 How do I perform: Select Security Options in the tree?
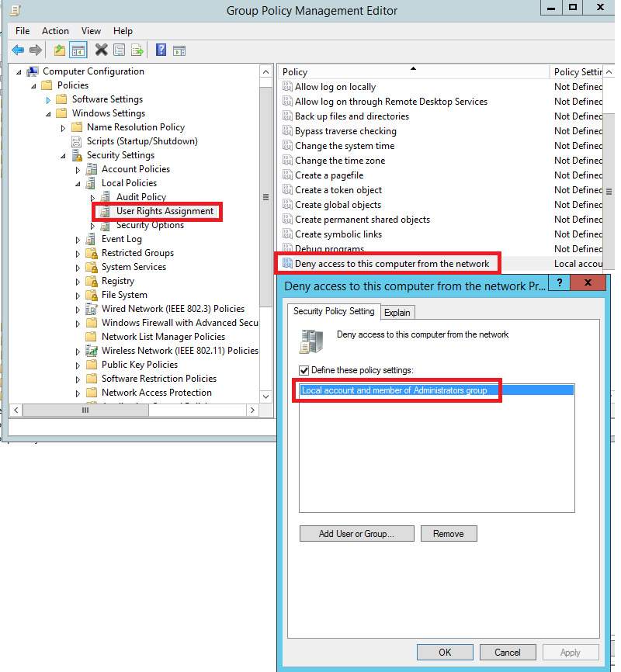pyautogui.click(x=150, y=225)
